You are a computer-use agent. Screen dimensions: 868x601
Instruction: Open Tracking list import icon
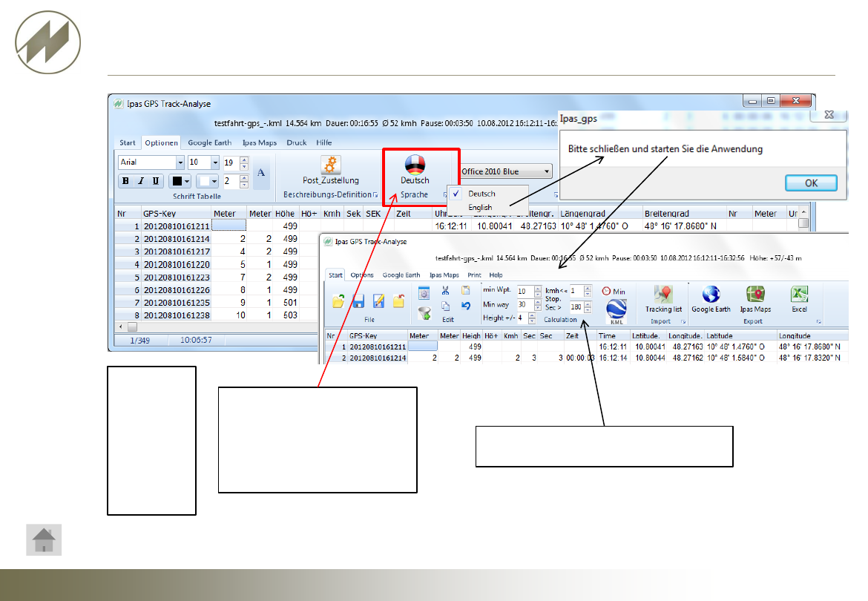[663, 295]
